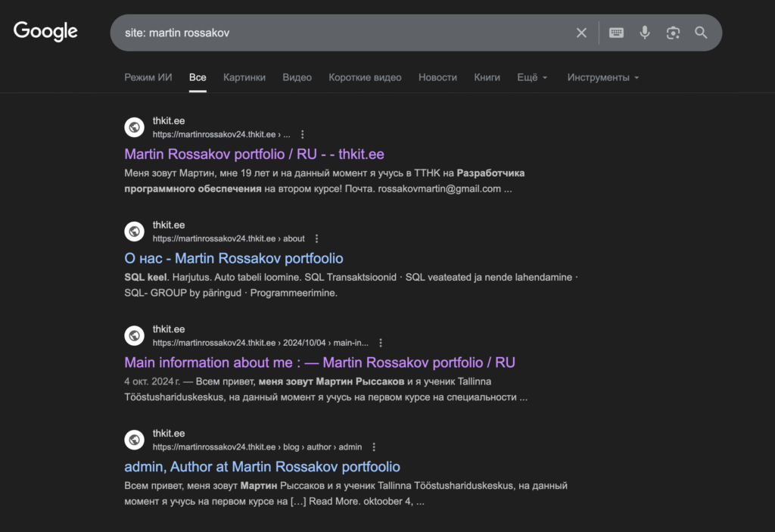Switch to the 'Режим ИИ' tab

click(148, 77)
